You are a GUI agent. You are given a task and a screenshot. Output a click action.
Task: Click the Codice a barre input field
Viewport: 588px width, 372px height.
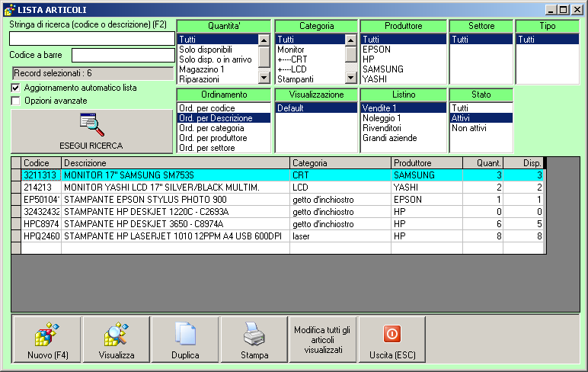123,55
